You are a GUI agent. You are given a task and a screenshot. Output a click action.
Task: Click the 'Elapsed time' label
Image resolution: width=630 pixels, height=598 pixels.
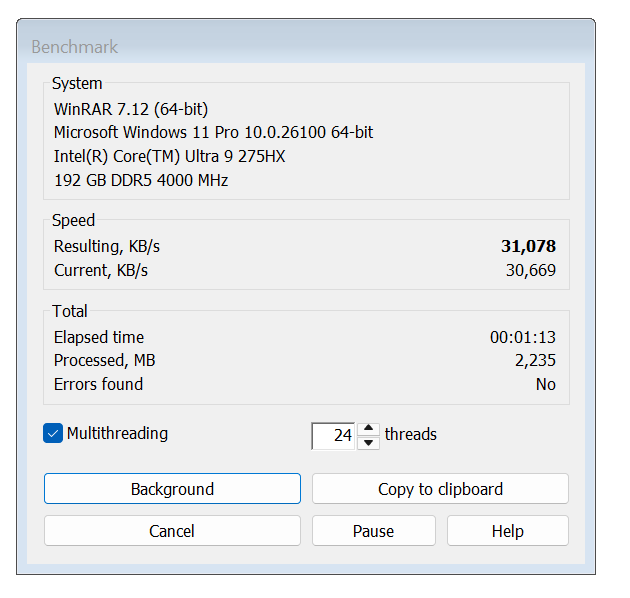click(x=99, y=337)
